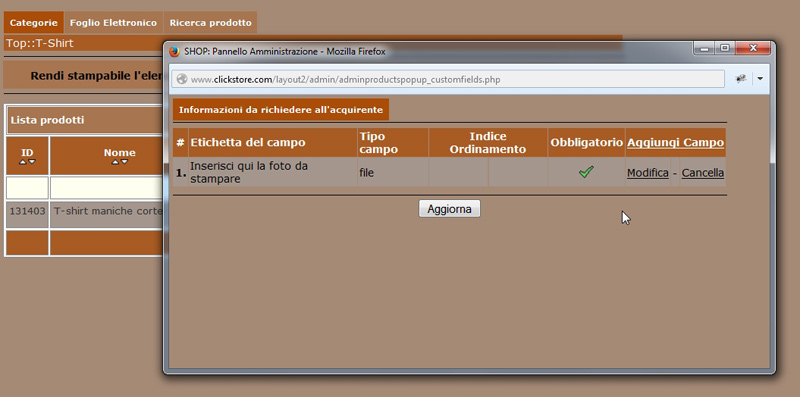
Task: Click the Lista prodotti heading
Action: tap(47, 120)
